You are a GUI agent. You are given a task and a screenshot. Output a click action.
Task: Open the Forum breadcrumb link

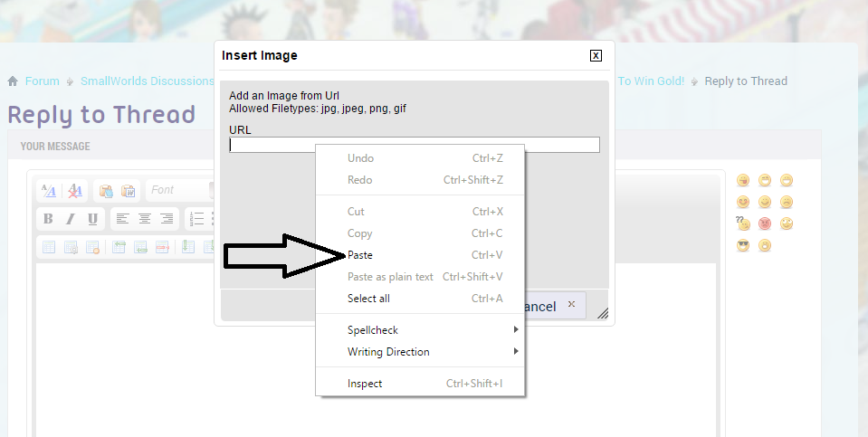coord(42,81)
